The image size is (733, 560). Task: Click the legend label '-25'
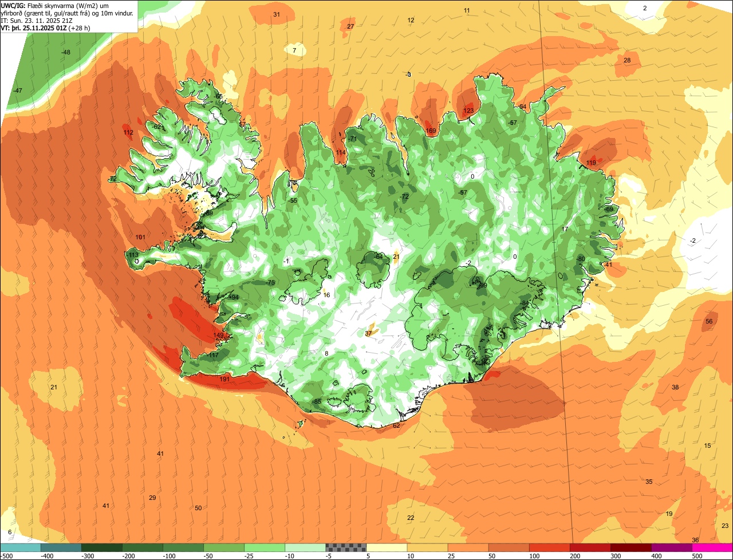(250, 556)
